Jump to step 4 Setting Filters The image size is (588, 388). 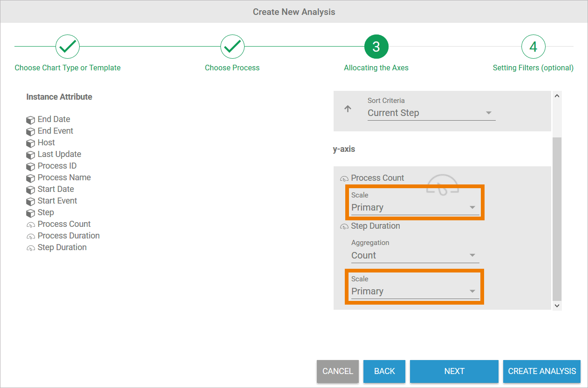point(533,47)
